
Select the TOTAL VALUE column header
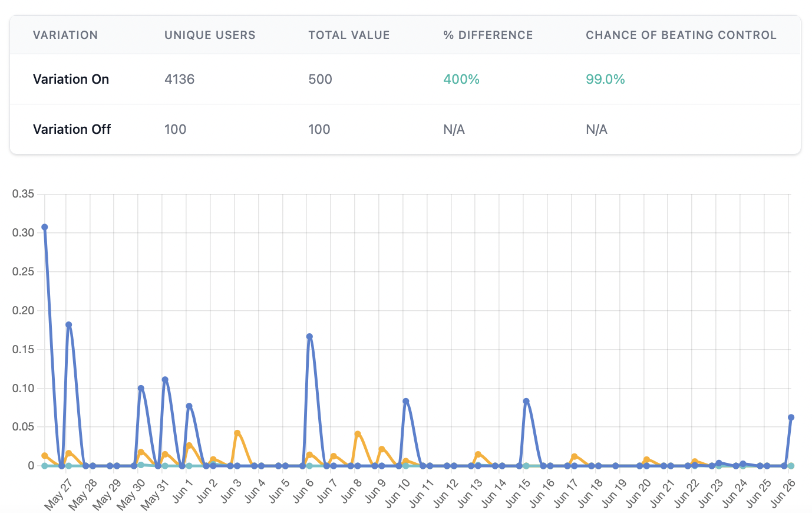click(349, 35)
